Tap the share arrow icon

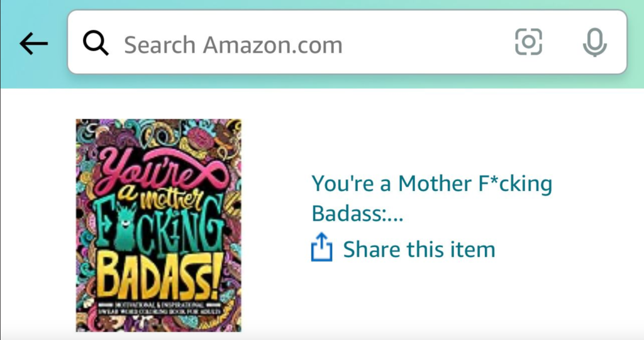[x=321, y=248]
